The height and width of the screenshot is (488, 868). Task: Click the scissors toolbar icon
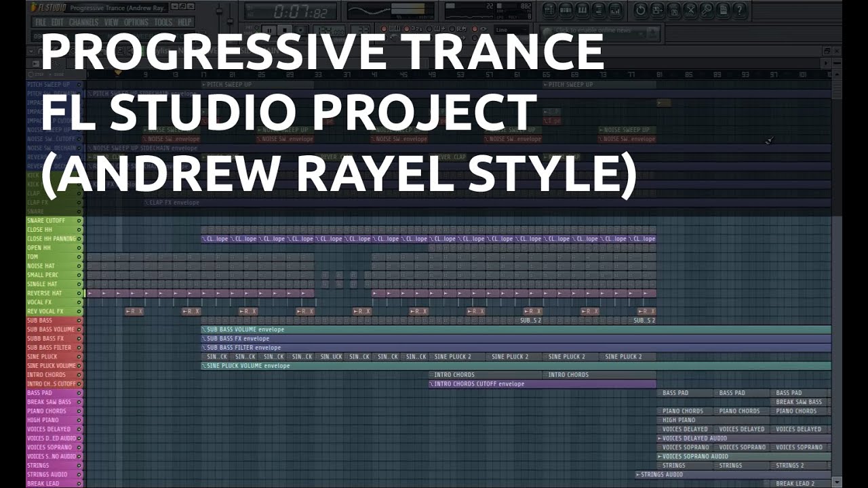[x=690, y=10]
